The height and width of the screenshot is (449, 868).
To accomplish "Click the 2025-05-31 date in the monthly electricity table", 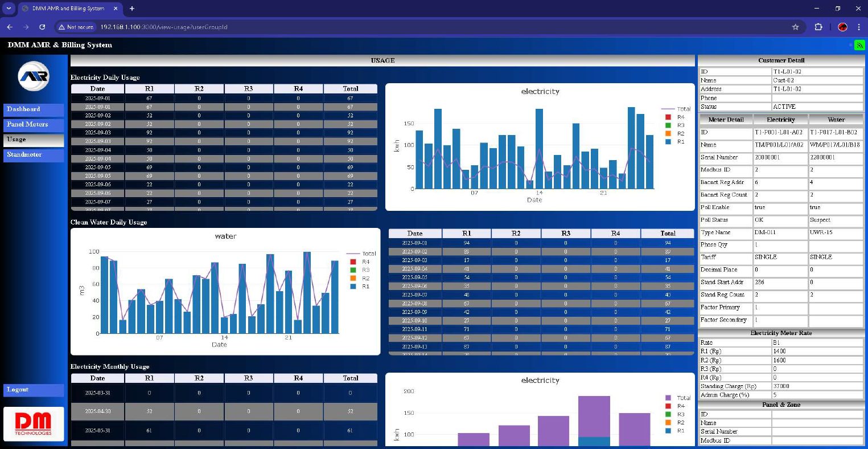I will pyautogui.click(x=98, y=431).
